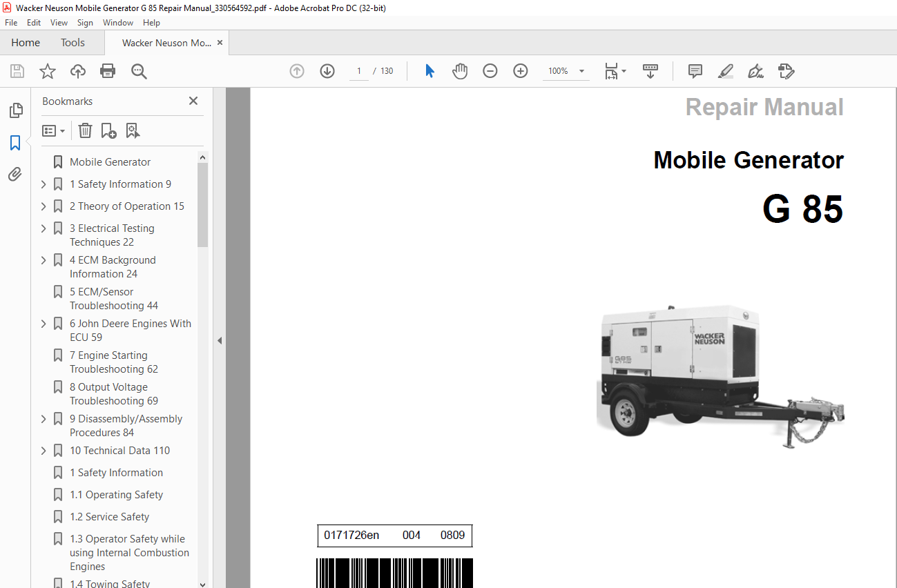Open the find text magnifier tool
897x588 pixels.
(139, 71)
